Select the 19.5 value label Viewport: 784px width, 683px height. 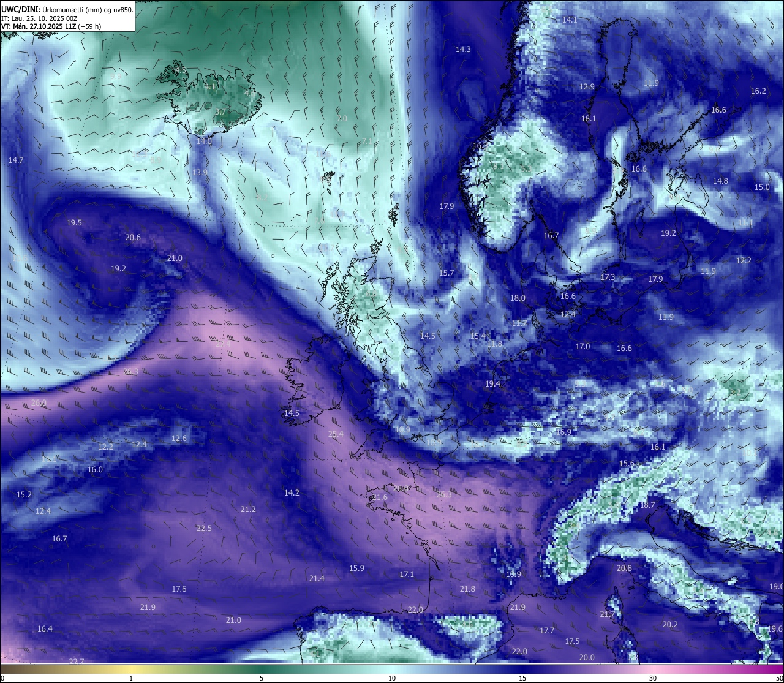[x=74, y=223]
